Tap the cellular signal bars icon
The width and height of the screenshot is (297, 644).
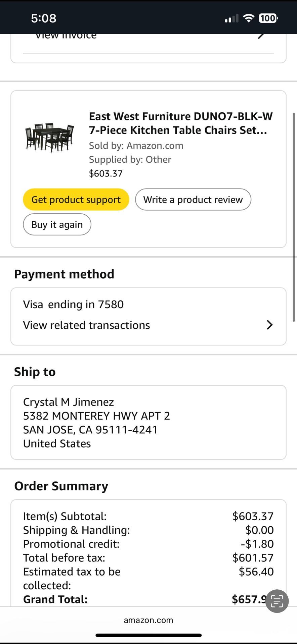231,18
